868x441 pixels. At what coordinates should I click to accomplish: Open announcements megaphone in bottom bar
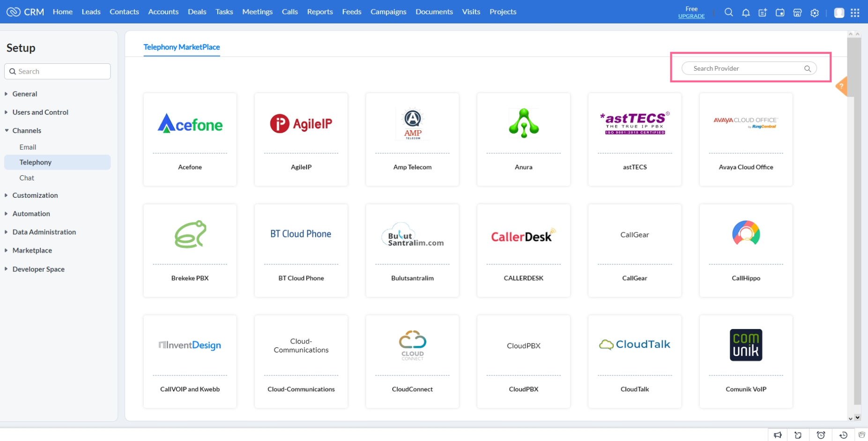click(x=778, y=435)
